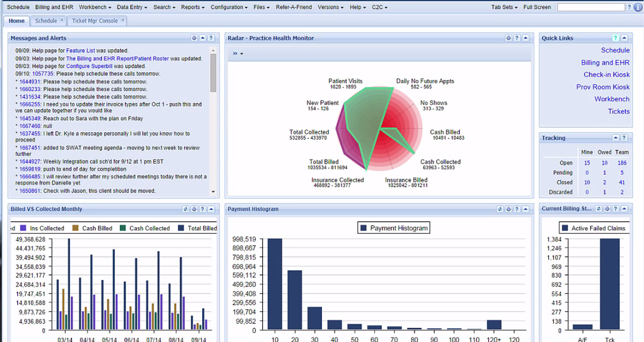Open the Search dropdown menu
644x342 pixels.
(x=164, y=7)
